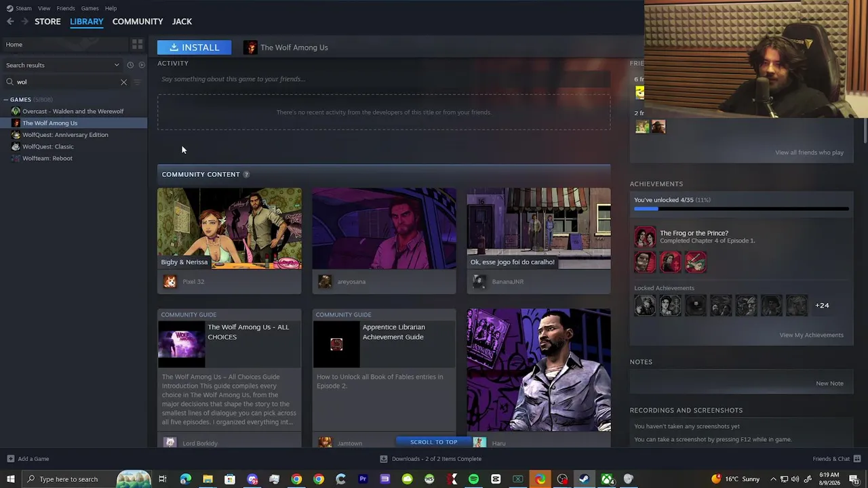Launch Spotify from the taskbar

click(x=473, y=479)
